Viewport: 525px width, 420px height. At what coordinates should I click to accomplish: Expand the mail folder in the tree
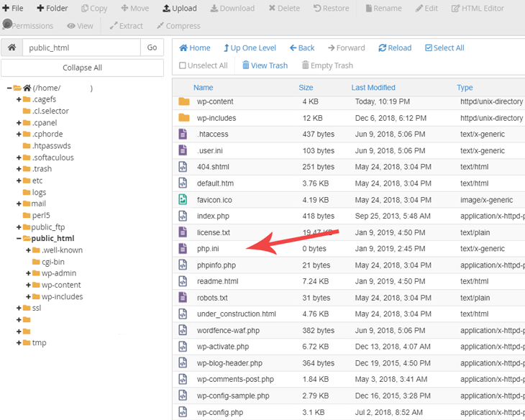click(x=19, y=204)
